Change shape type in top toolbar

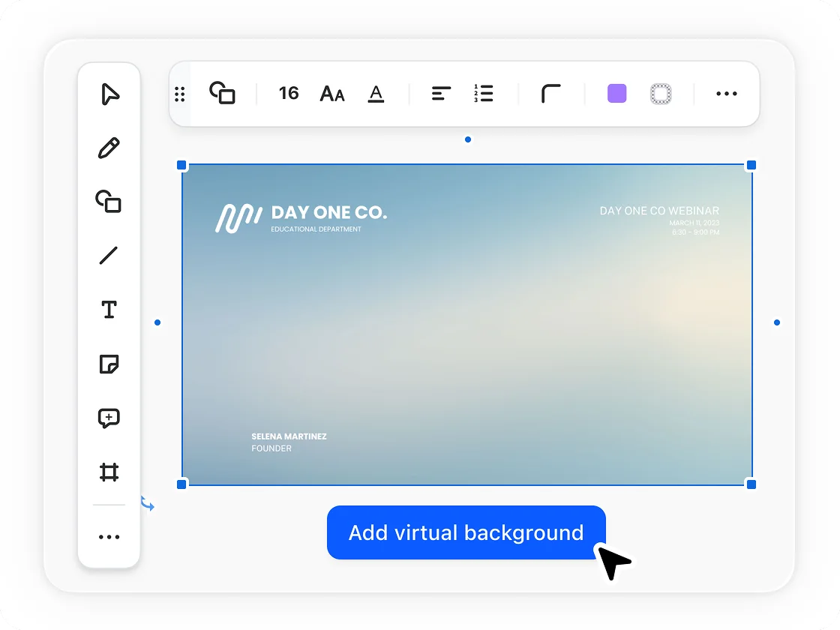click(x=222, y=93)
